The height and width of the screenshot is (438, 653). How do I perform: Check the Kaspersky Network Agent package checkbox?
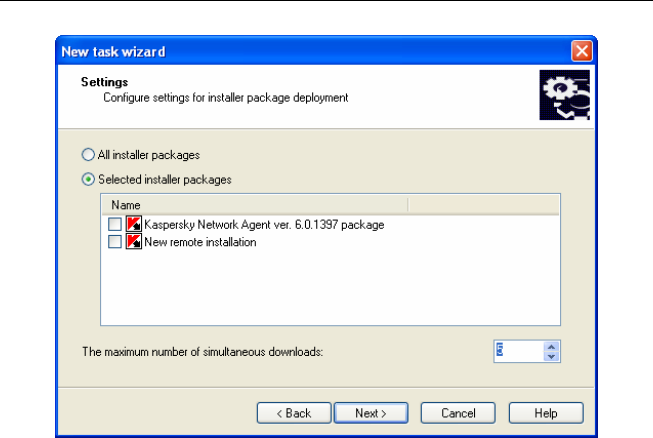click(115, 225)
